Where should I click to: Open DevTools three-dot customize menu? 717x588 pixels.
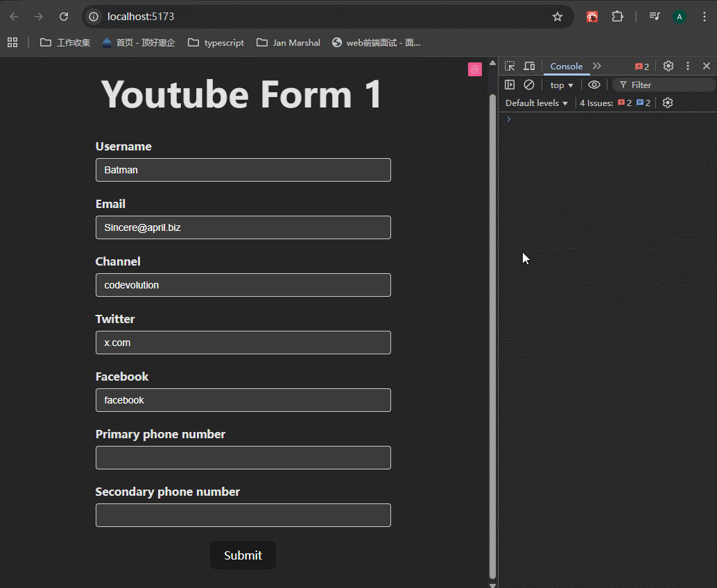(x=688, y=66)
